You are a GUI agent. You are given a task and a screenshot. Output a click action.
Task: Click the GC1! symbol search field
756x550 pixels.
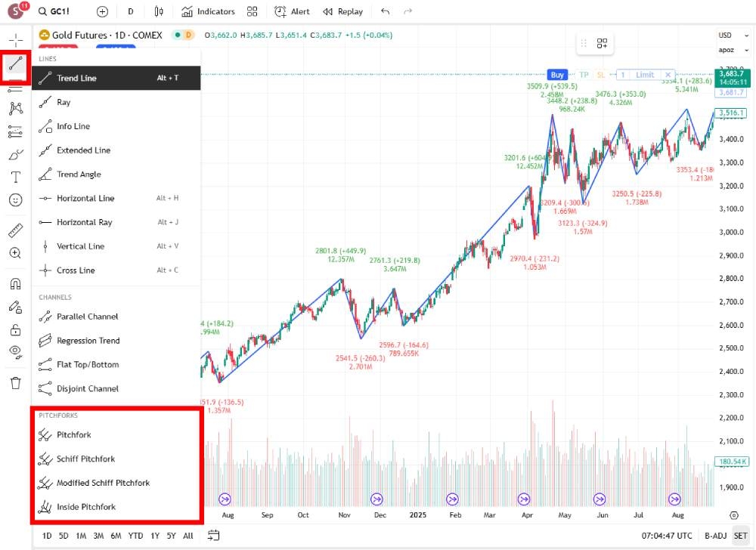pos(57,11)
